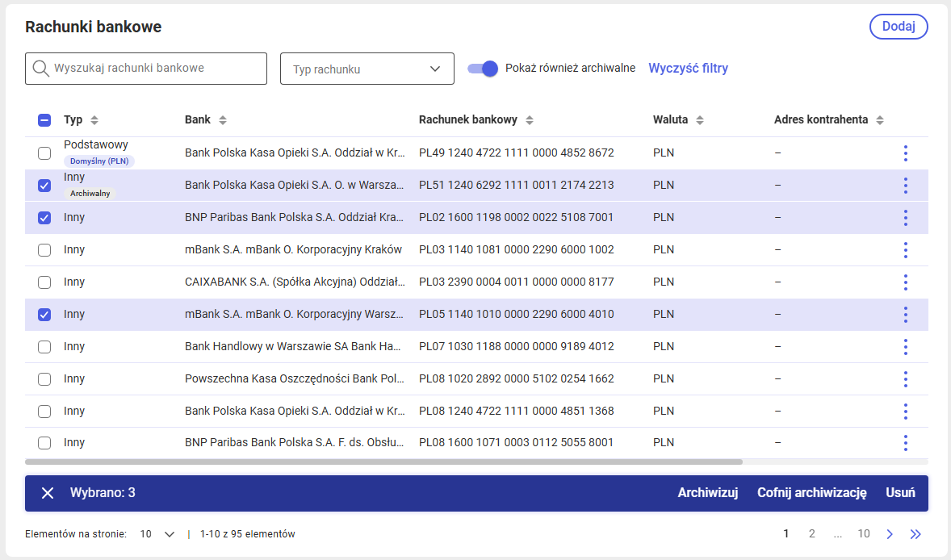Sort by Waluta column arrows
Image resolution: width=951 pixels, height=560 pixels.
click(700, 120)
